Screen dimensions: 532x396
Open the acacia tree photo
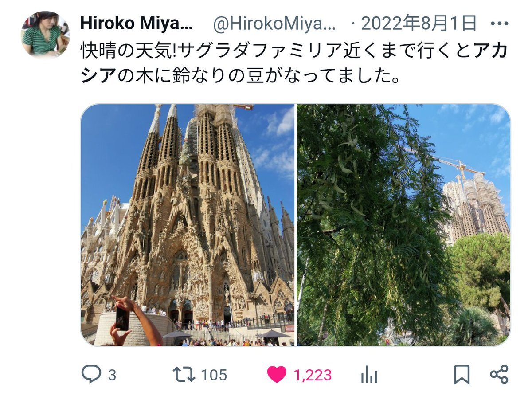pos(403,225)
